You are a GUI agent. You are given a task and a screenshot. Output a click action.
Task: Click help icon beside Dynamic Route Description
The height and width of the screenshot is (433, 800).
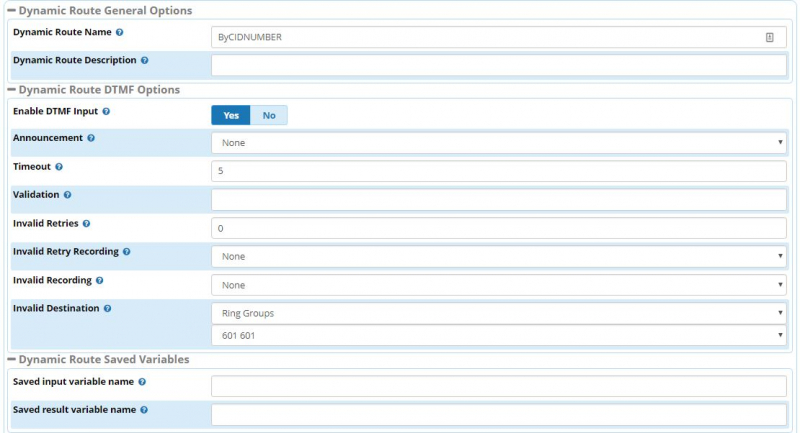(x=145, y=61)
